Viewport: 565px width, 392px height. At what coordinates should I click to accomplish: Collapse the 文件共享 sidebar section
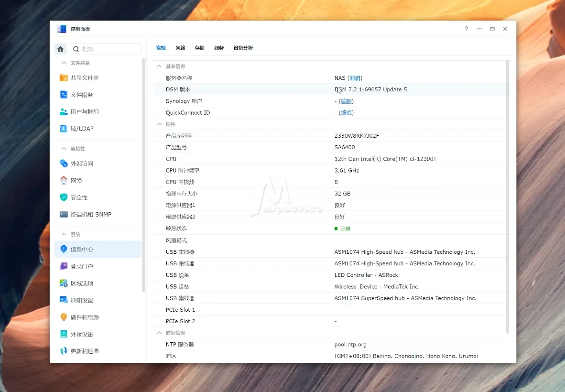tap(64, 63)
